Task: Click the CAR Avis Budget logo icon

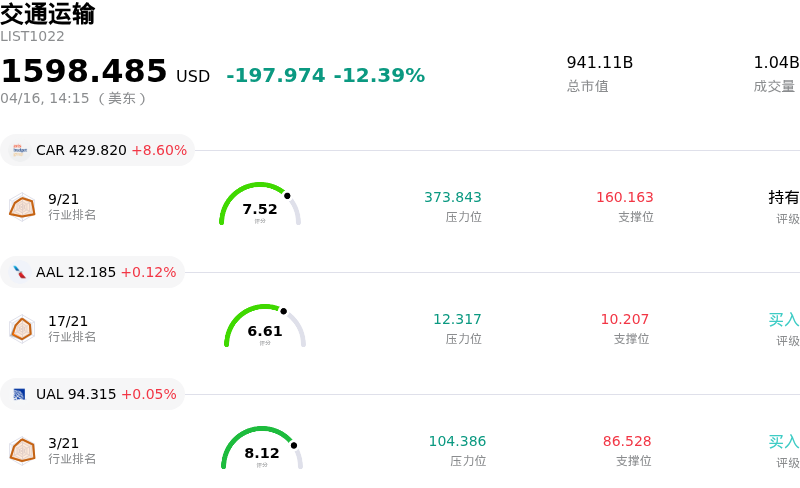Action: tap(19, 150)
